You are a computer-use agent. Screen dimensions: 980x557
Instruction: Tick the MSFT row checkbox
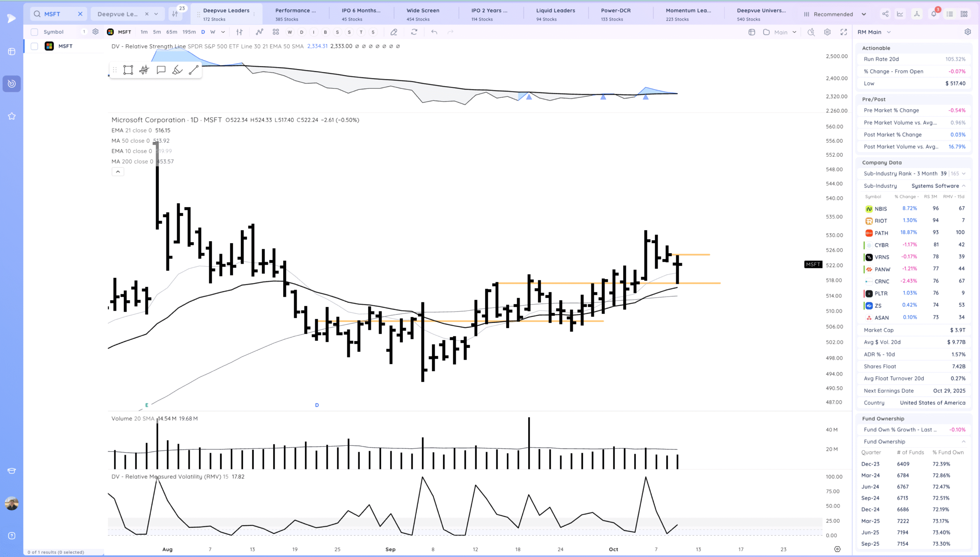pyautogui.click(x=34, y=46)
